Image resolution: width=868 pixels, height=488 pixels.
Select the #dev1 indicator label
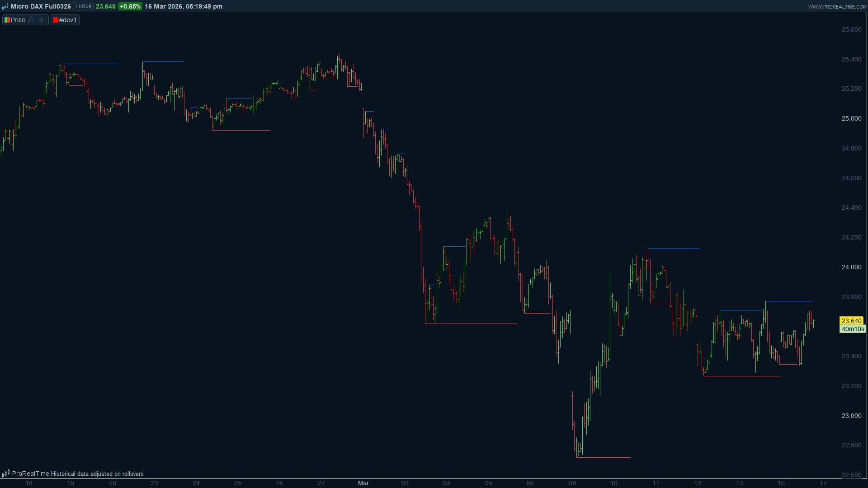coord(68,20)
